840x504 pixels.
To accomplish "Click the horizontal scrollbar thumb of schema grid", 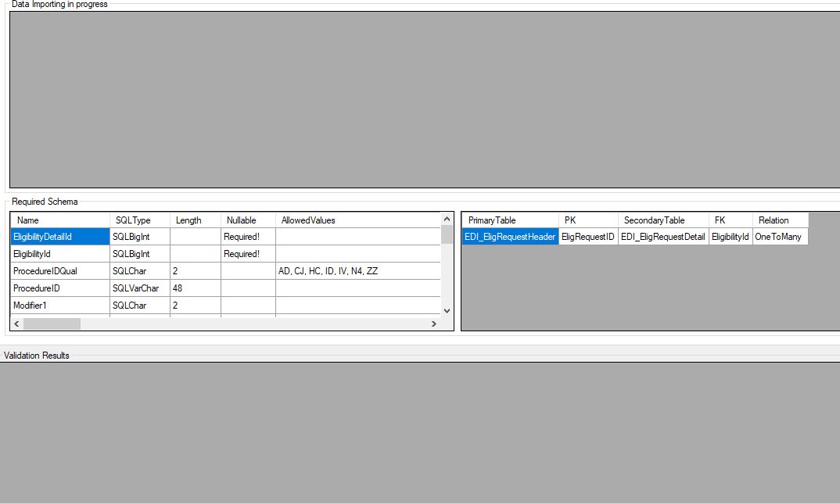I will [52, 323].
